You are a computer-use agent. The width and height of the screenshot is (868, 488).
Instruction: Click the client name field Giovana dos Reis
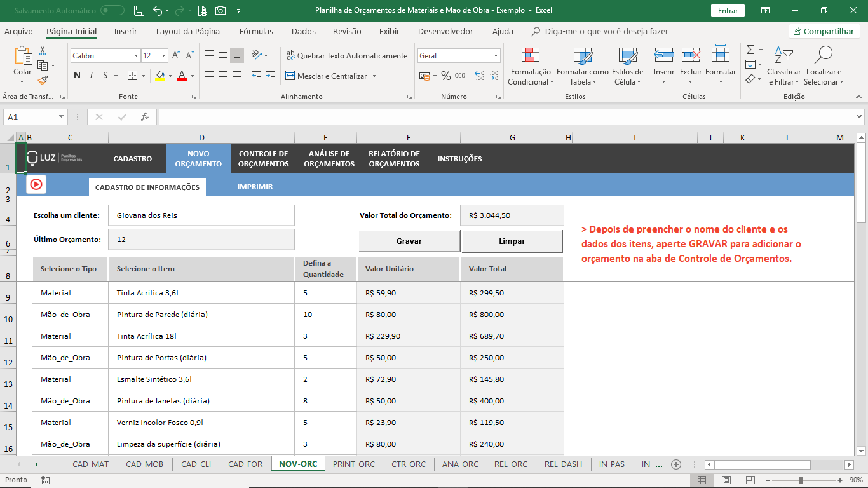201,215
